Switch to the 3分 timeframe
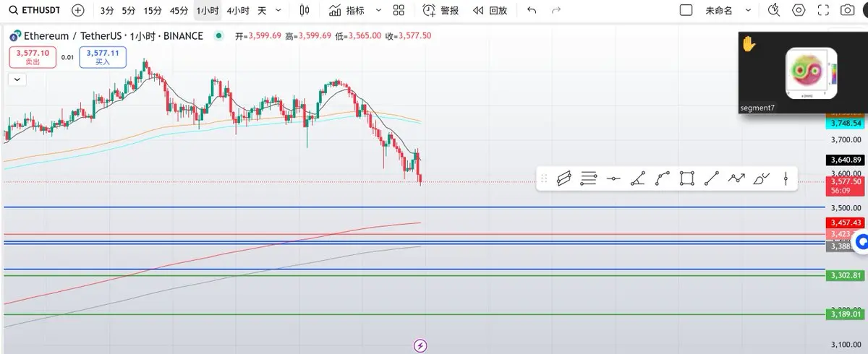868x354 pixels. pyautogui.click(x=107, y=11)
